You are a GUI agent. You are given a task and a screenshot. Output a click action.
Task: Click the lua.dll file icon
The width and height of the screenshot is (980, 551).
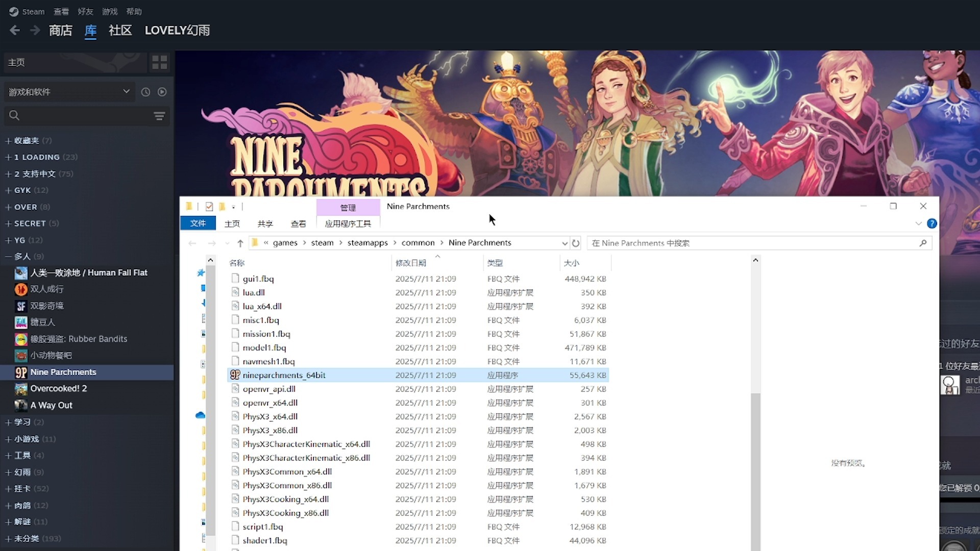235,292
